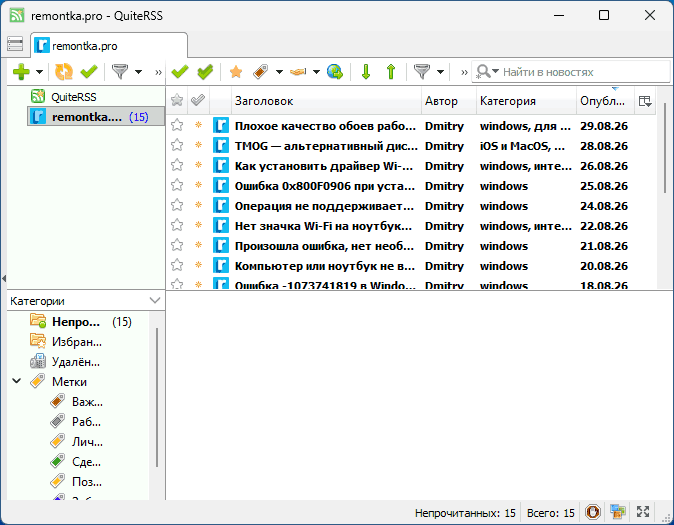Mark the feed read in feeds toolbar
674x525 pixels.
click(x=89, y=72)
